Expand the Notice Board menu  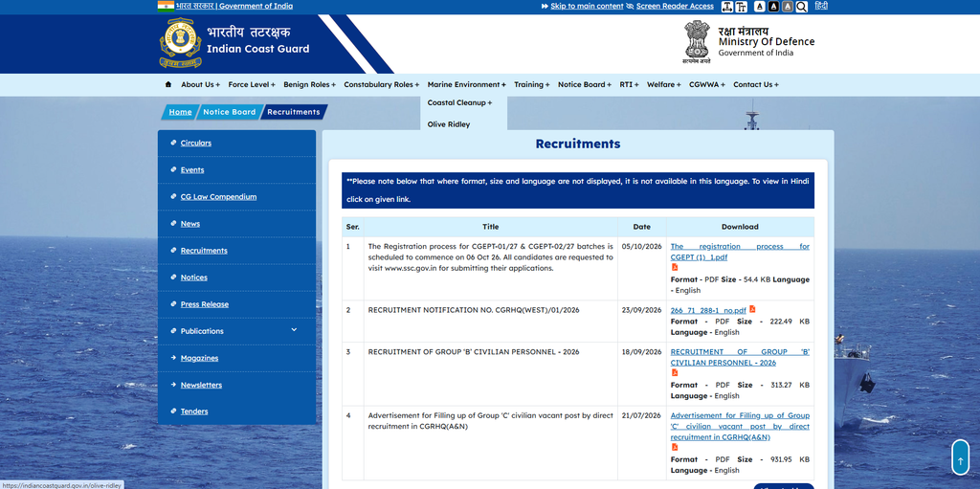click(585, 84)
